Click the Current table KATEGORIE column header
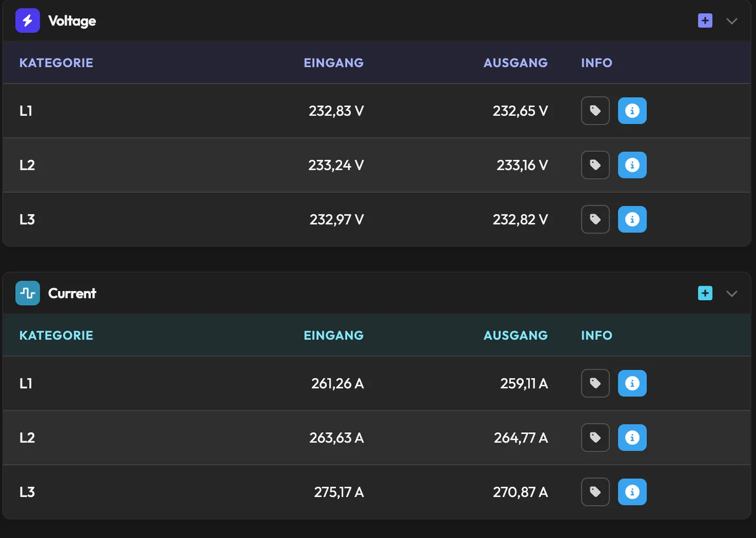Image resolution: width=756 pixels, height=538 pixels. [56, 335]
